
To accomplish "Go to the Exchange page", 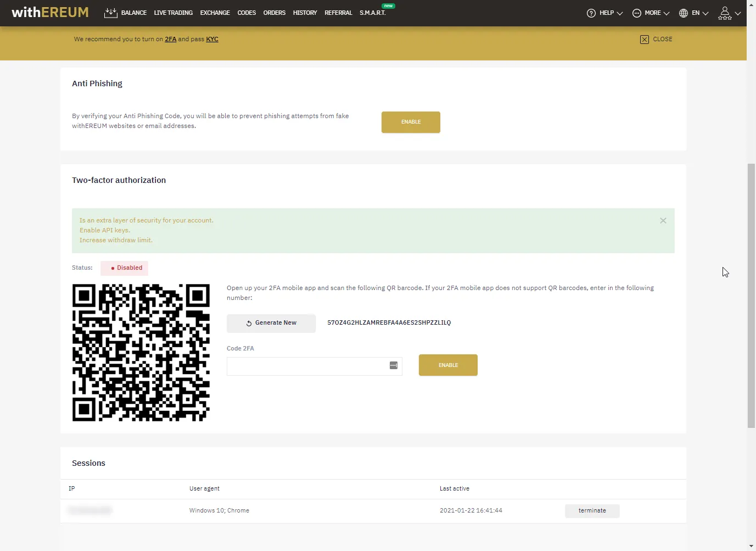I will click(215, 13).
